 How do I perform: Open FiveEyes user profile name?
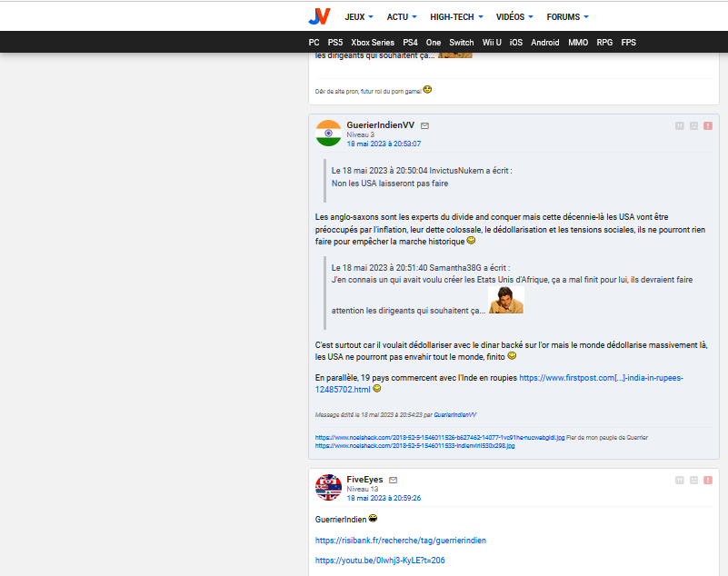(x=364, y=480)
